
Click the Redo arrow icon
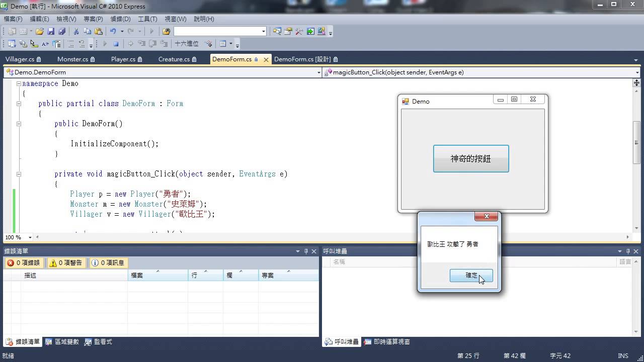131,31
